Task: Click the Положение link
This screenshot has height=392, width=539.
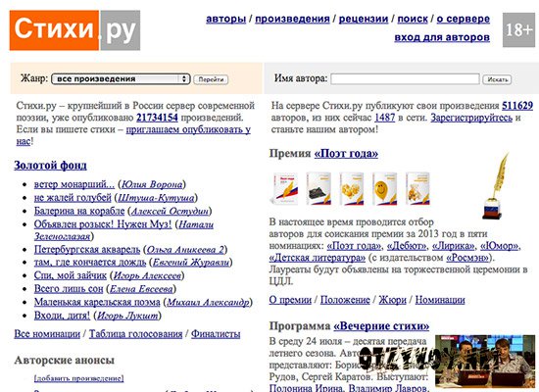Action: (x=345, y=300)
